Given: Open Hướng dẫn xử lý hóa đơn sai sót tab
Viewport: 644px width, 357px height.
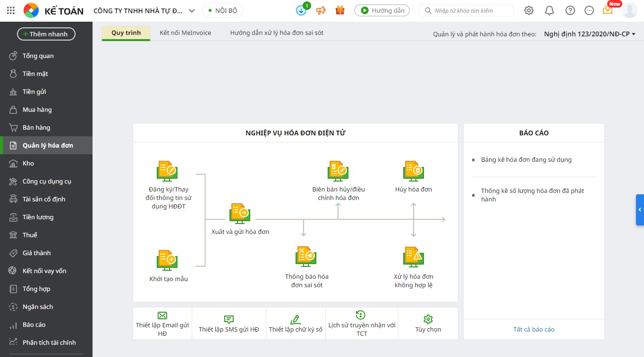Looking at the screenshot, I should tap(277, 33).
